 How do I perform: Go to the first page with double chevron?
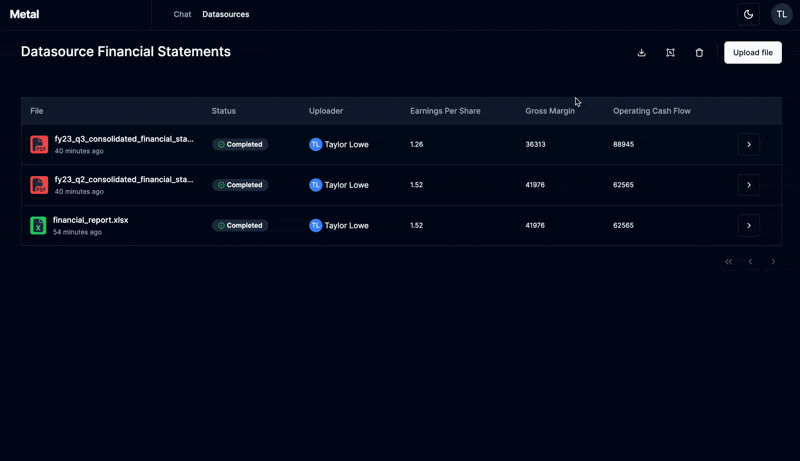(x=728, y=262)
